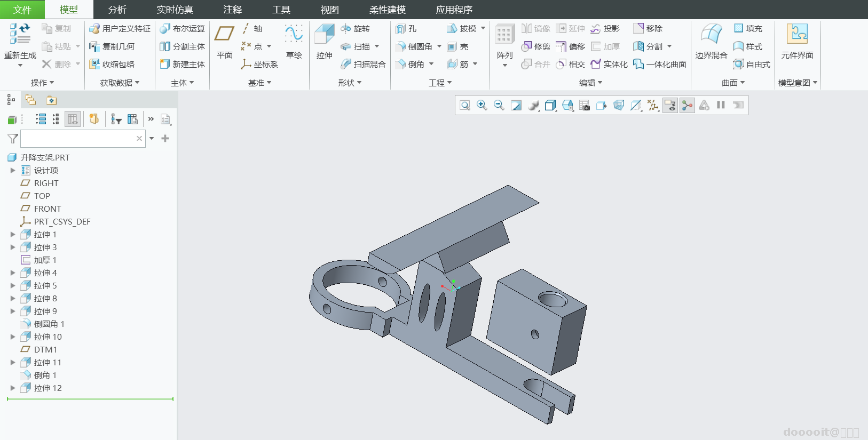Viewport: 868px width, 440px height.
Task: Toggle annotation display in graphics toolbar
Action: point(670,105)
